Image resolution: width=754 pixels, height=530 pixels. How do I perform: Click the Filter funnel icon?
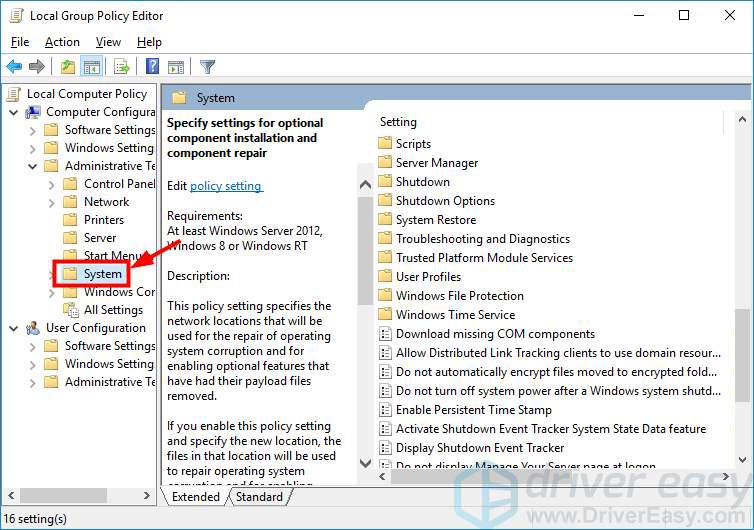pyautogui.click(x=207, y=67)
